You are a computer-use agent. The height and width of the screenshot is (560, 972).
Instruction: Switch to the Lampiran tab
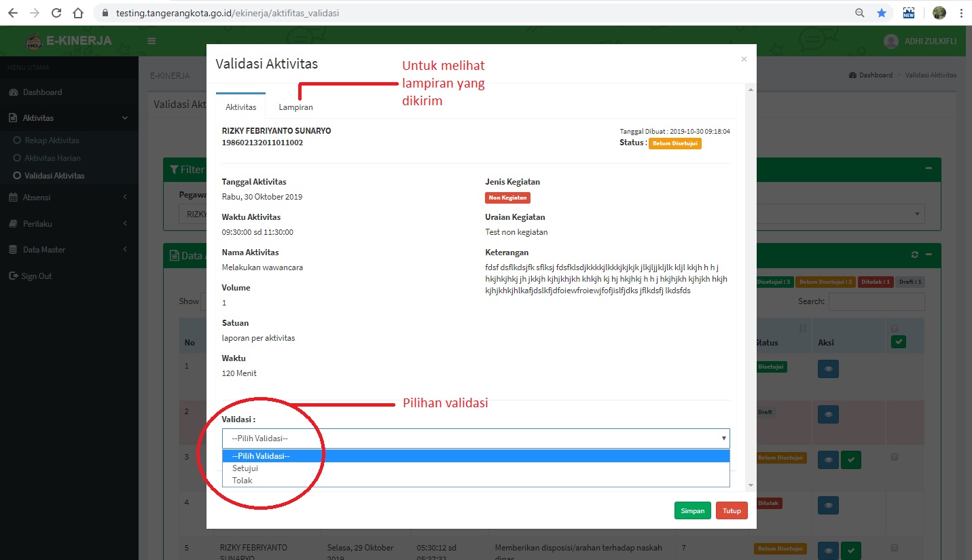tap(295, 107)
